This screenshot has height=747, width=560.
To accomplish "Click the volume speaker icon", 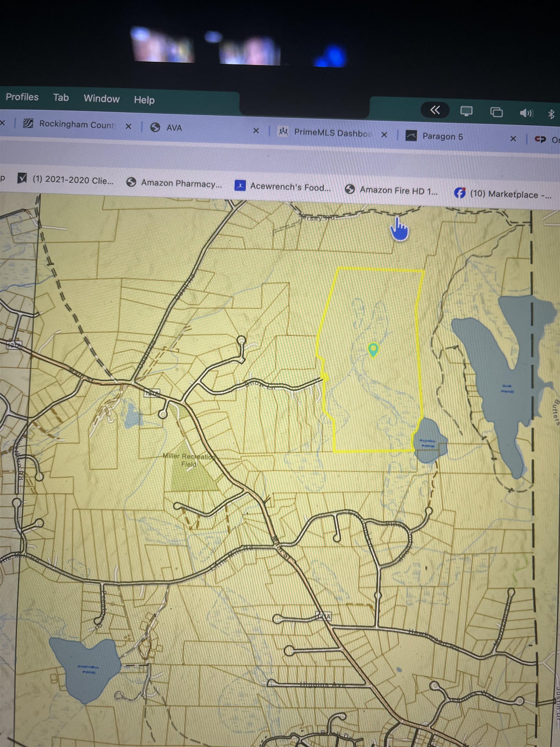I will point(526,113).
